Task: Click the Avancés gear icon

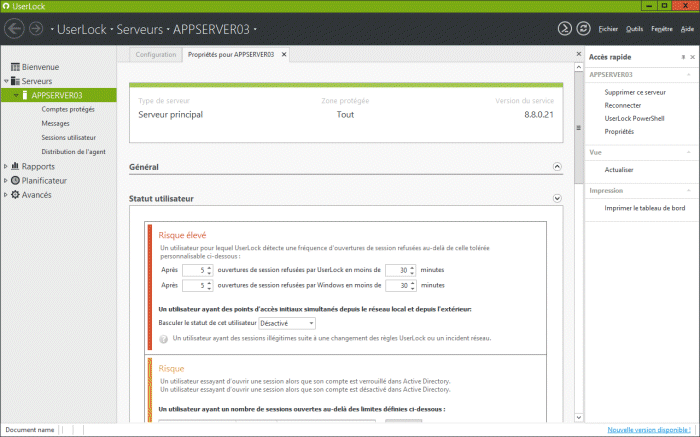Action: (15, 195)
